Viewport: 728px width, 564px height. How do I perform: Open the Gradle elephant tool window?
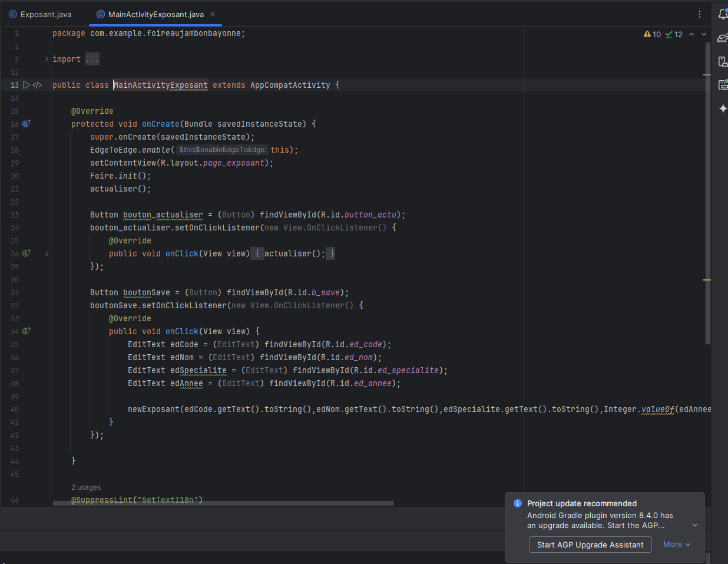click(723, 38)
